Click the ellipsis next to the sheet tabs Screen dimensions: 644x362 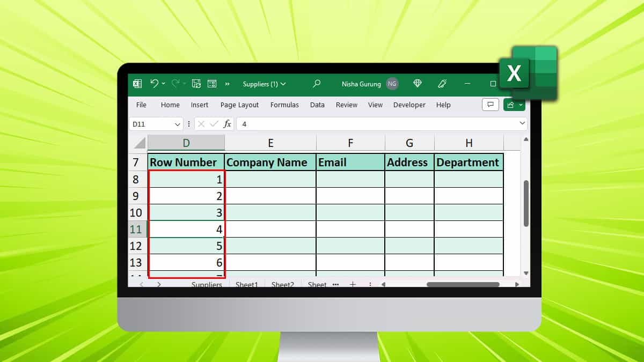tap(335, 284)
